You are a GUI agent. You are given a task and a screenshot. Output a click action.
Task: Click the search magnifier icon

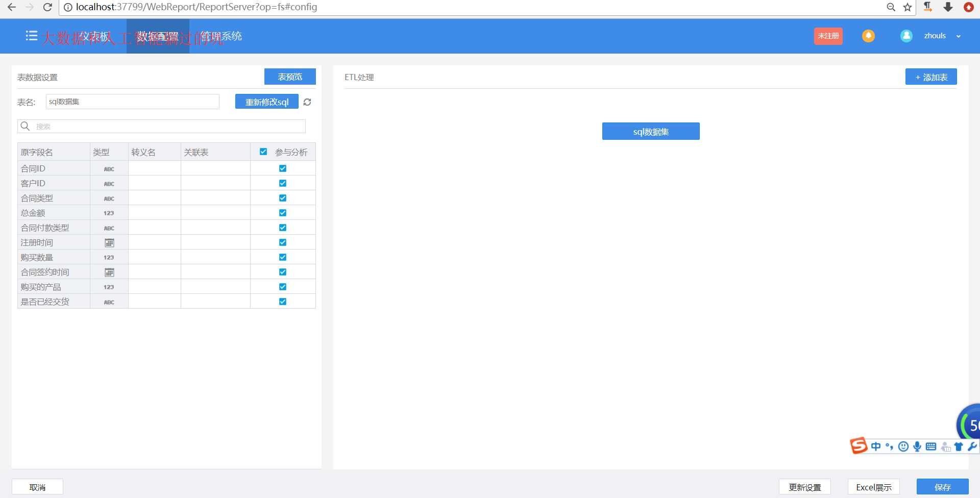(x=25, y=126)
